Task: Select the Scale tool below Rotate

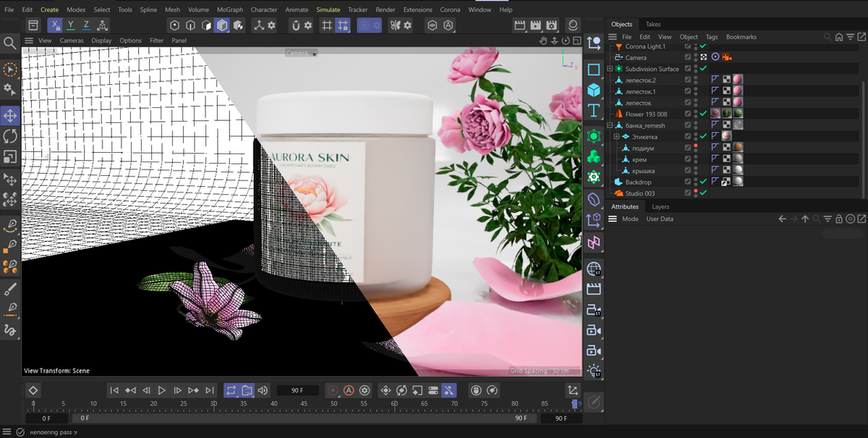Action: tap(10, 156)
